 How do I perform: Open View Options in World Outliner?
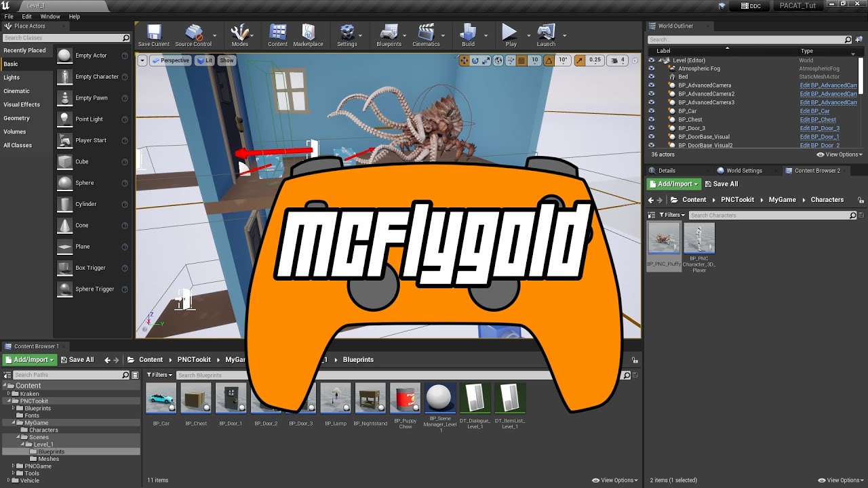[x=840, y=155]
